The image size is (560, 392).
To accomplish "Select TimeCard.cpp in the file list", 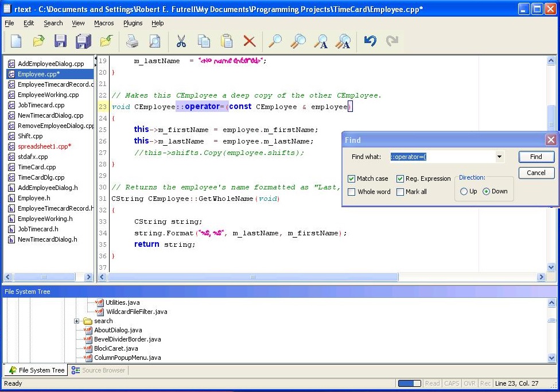I will coord(37,167).
